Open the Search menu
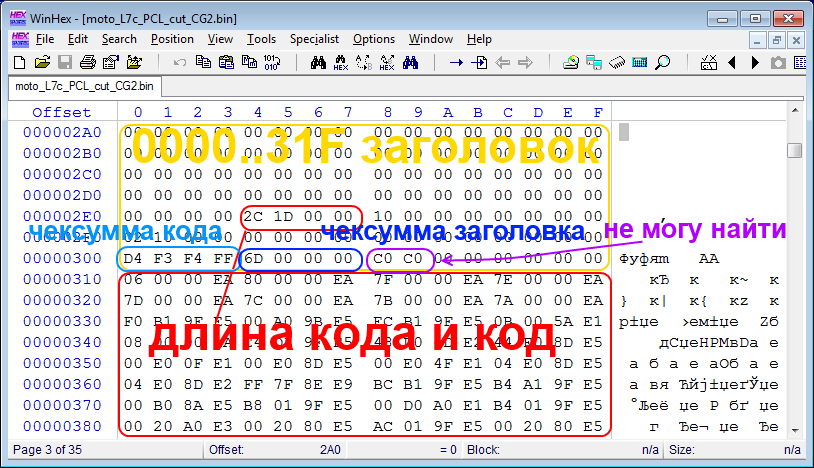814x468 pixels. click(x=119, y=39)
